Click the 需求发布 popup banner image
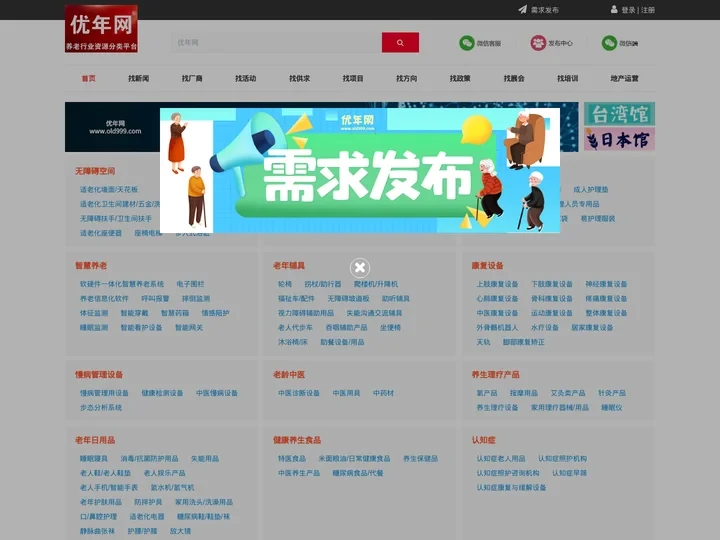This screenshot has width=720, height=540. tap(360, 170)
